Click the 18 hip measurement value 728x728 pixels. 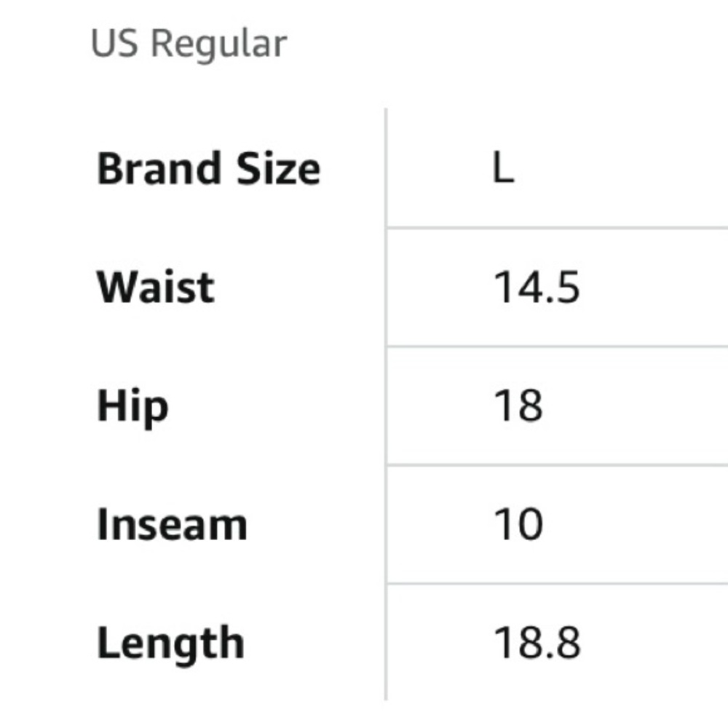pos(518,405)
